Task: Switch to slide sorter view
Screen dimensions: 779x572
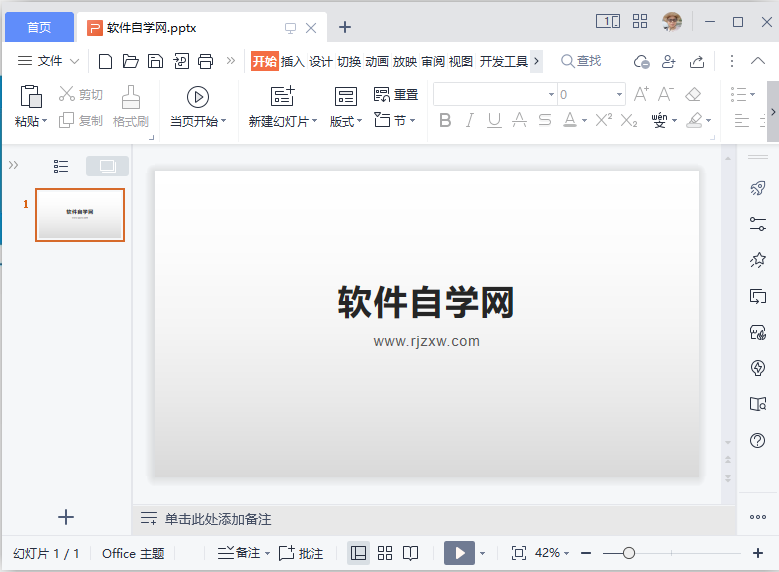Action: (x=385, y=553)
